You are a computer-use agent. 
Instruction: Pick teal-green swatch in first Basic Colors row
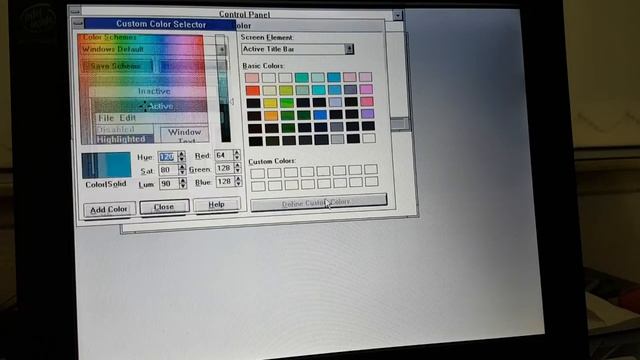click(x=302, y=77)
